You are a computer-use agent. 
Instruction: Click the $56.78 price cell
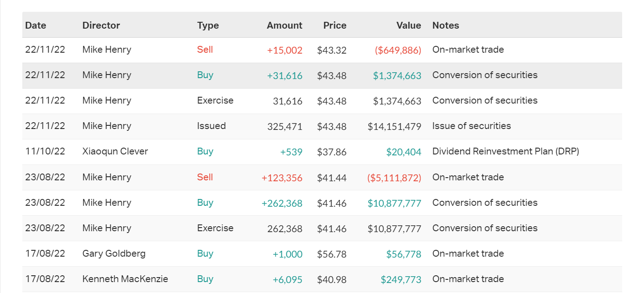pyautogui.click(x=332, y=254)
